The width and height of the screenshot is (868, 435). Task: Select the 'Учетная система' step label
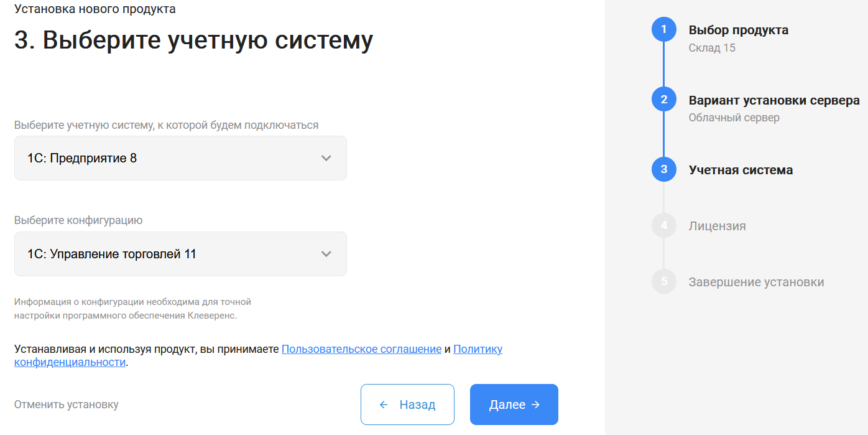click(741, 170)
